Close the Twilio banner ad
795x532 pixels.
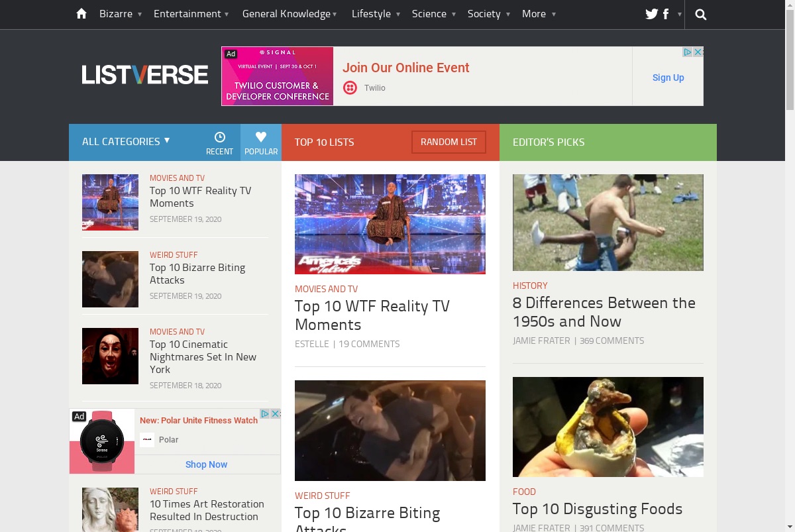698,52
